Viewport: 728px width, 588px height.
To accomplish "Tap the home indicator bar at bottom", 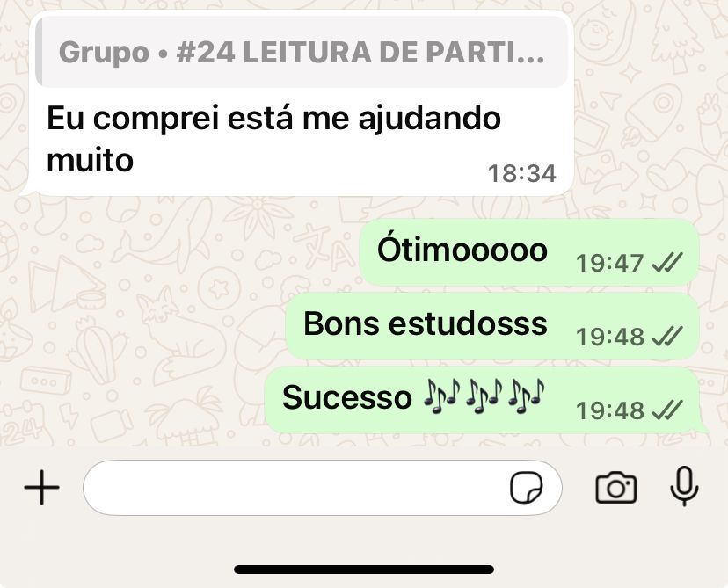I will tap(364, 570).
